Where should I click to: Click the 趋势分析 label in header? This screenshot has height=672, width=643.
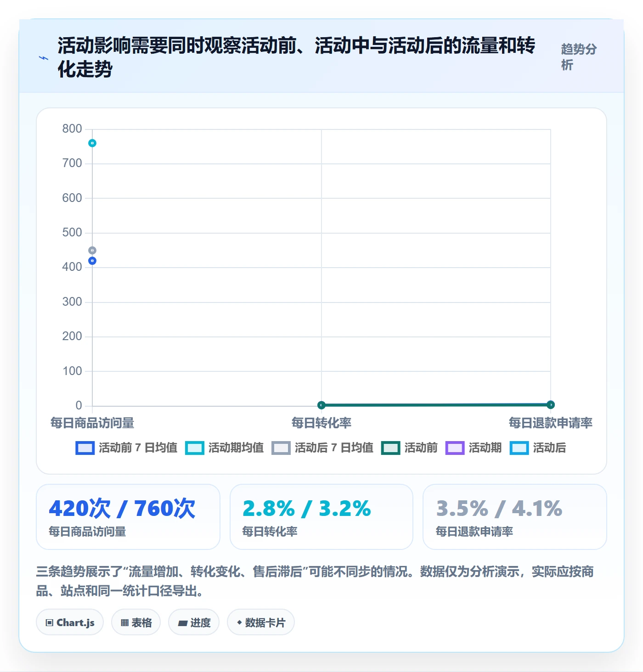pyautogui.click(x=579, y=57)
